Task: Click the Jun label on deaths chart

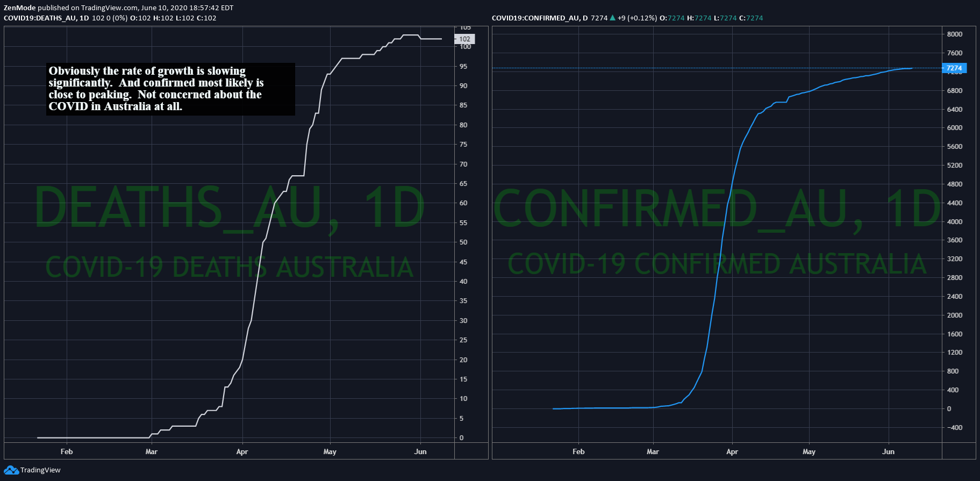Action: click(420, 451)
